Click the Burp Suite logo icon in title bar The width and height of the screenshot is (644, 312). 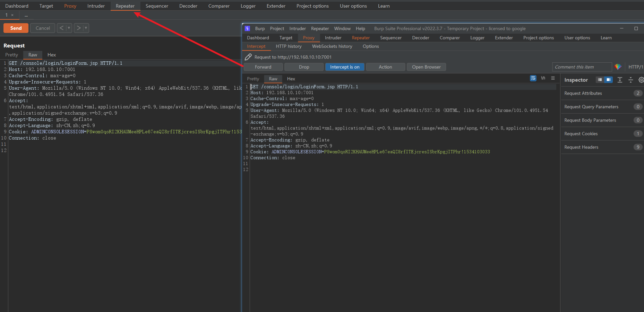(x=247, y=28)
